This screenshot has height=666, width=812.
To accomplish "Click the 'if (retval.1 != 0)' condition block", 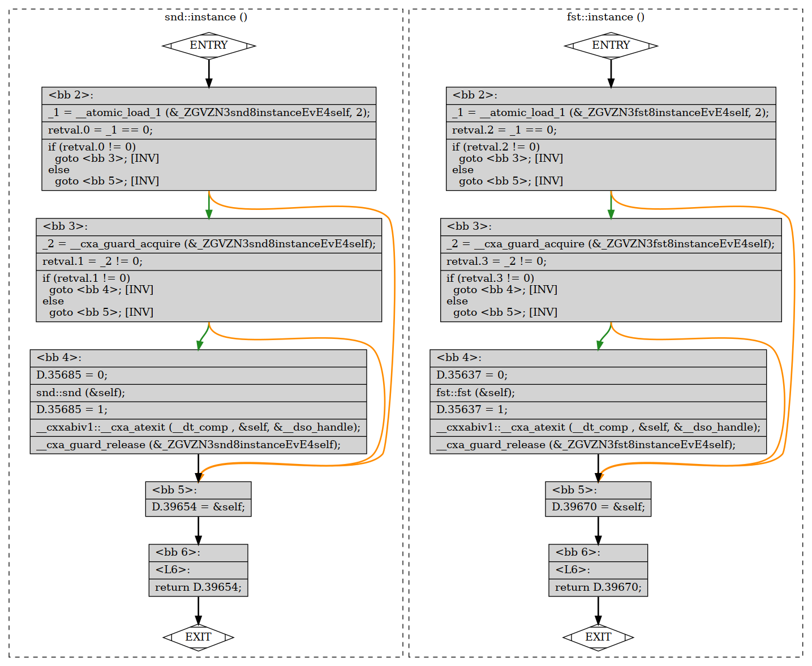I will coord(209,295).
